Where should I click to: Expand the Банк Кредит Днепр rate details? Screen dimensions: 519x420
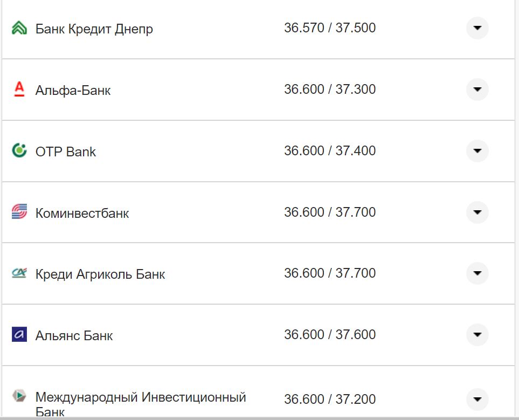pos(476,28)
